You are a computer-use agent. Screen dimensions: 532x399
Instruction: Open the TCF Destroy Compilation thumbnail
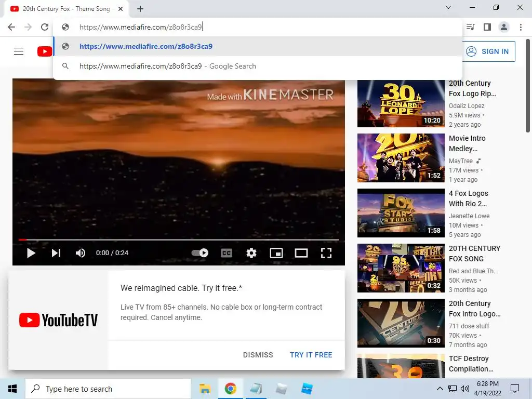click(x=401, y=366)
